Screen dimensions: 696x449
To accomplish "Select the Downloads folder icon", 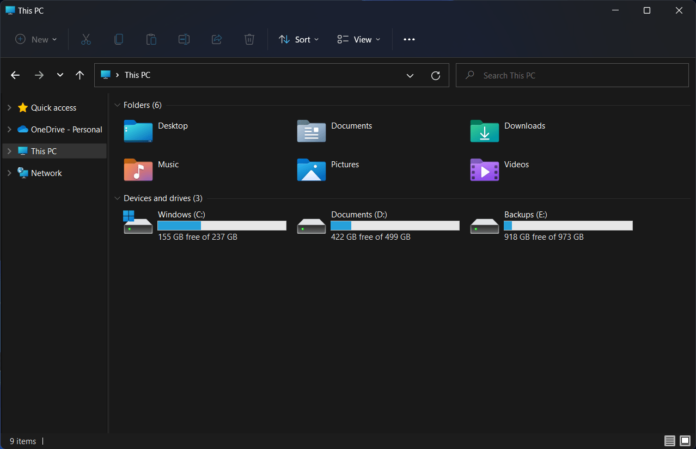I will click(484, 131).
